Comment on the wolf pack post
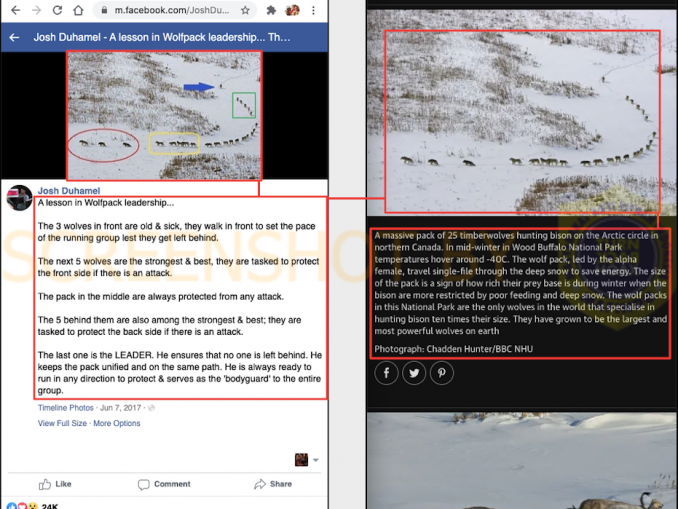678x509 pixels. [x=164, y=484]
